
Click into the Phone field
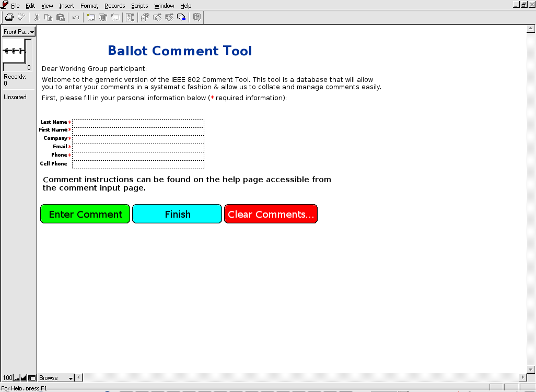point(138,156)
